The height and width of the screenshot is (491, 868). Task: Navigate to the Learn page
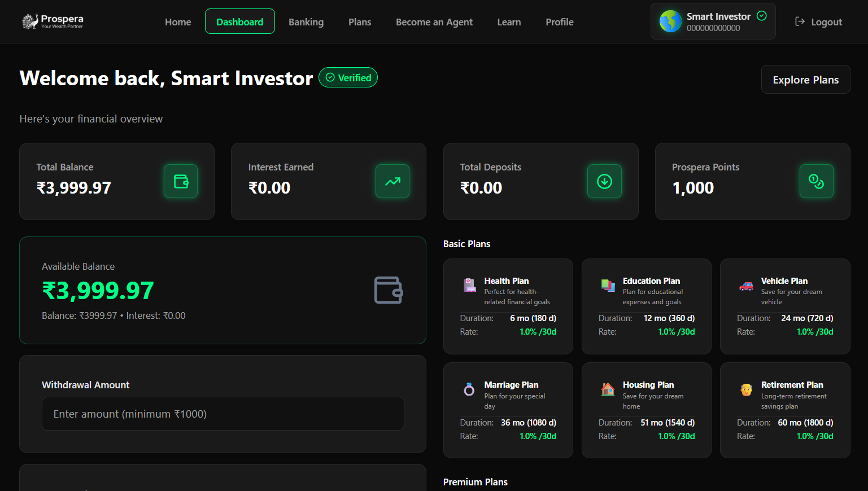point(509,22)
